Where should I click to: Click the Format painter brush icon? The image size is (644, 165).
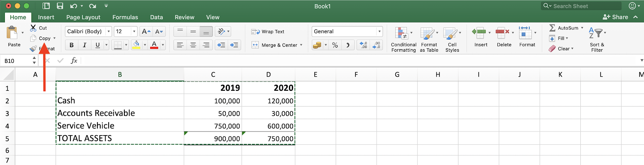[x=33, y=48]
